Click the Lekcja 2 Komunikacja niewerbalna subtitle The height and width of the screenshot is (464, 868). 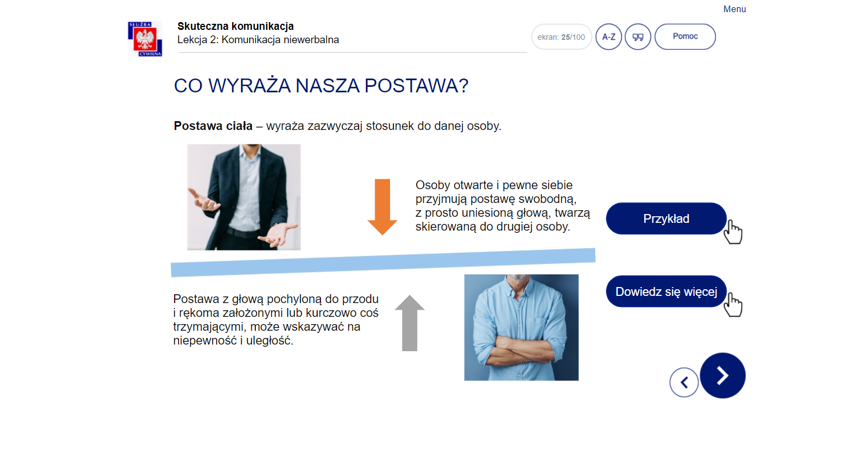(258, 40)
